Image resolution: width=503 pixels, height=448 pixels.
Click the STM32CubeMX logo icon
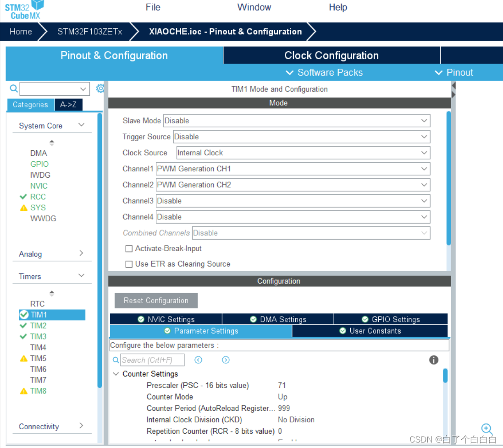[24, 10]
